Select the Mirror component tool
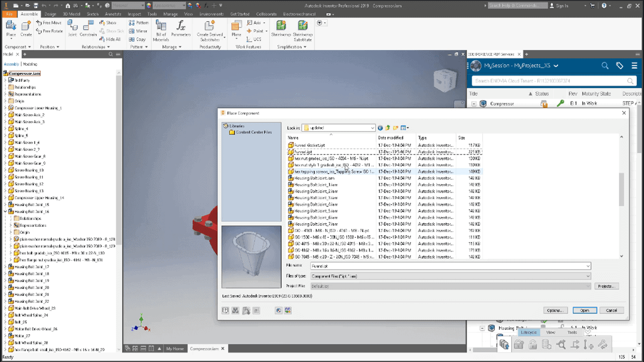Image resolution: width=644 pixels, height=362 pixels. tap(138, 31)
